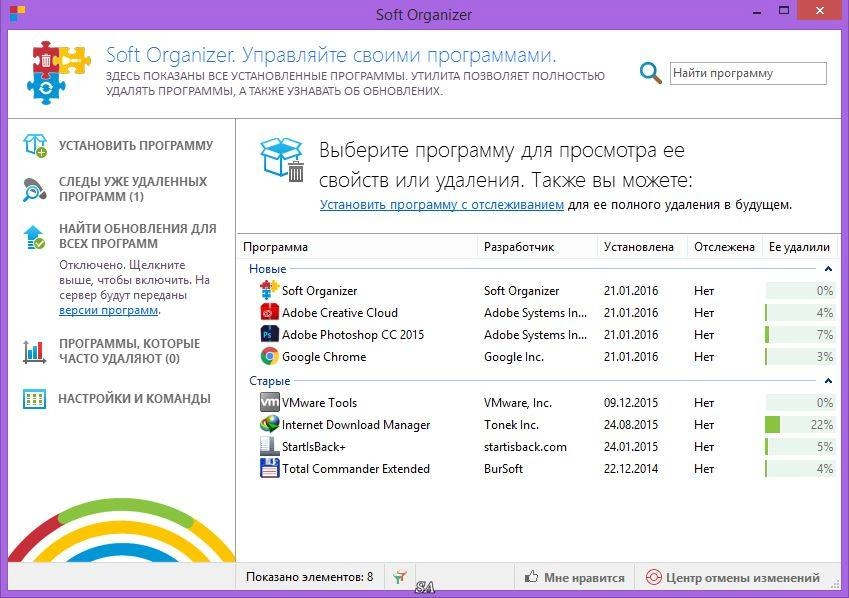Click the developer cell startisback.com
Viewport: 849px width, 598px height.
click(x=525, y=447)
